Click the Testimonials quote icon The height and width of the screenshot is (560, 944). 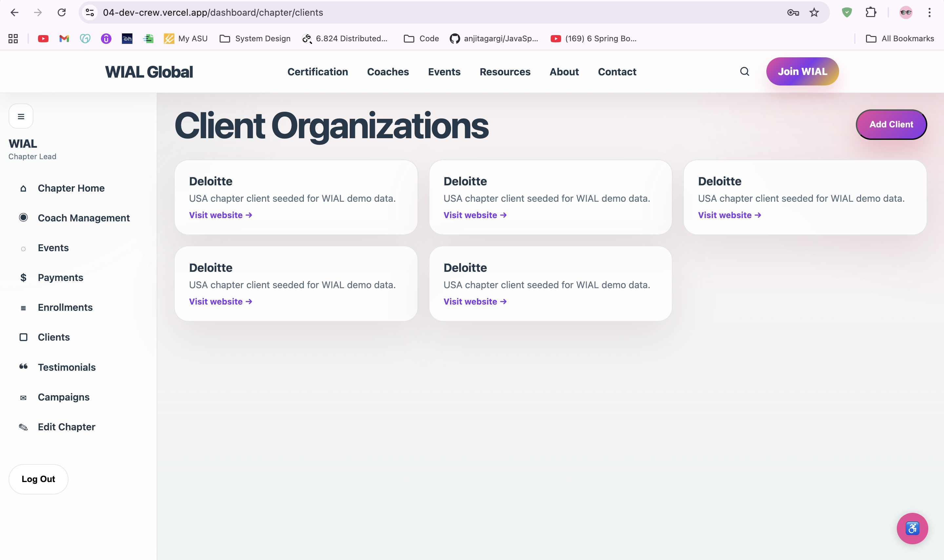(x=23, y=367)
